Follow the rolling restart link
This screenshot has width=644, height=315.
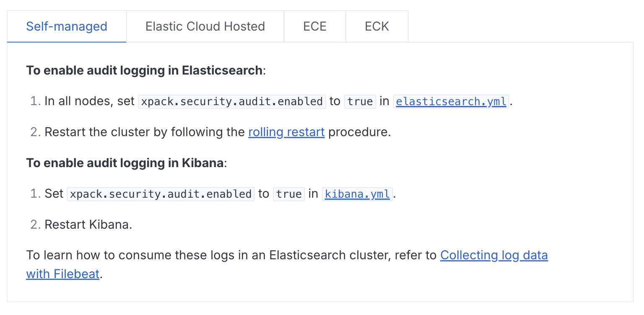click(x=286, y=132)
